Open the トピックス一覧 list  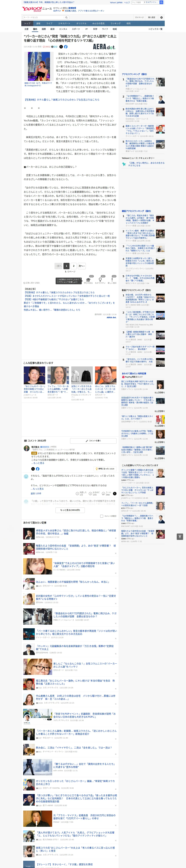pyautogui.click(x=155, y=29)
